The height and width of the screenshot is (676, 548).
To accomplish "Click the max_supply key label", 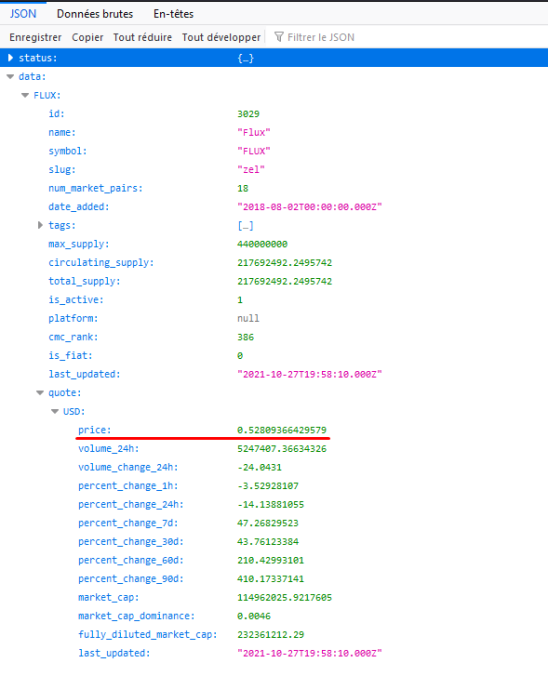I will pyautogui.click(x=79, y=244).
